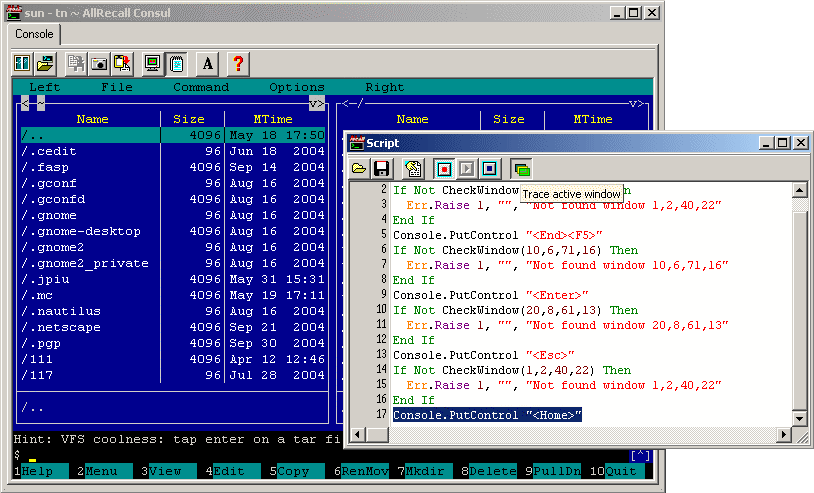Click the 10Quit function key
Screen dimensions: 814x493
[617, 471]
